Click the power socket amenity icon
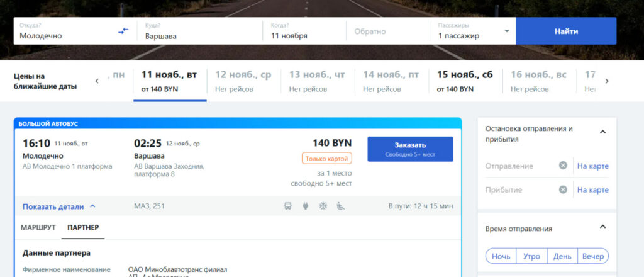 [x=306, y=206]
